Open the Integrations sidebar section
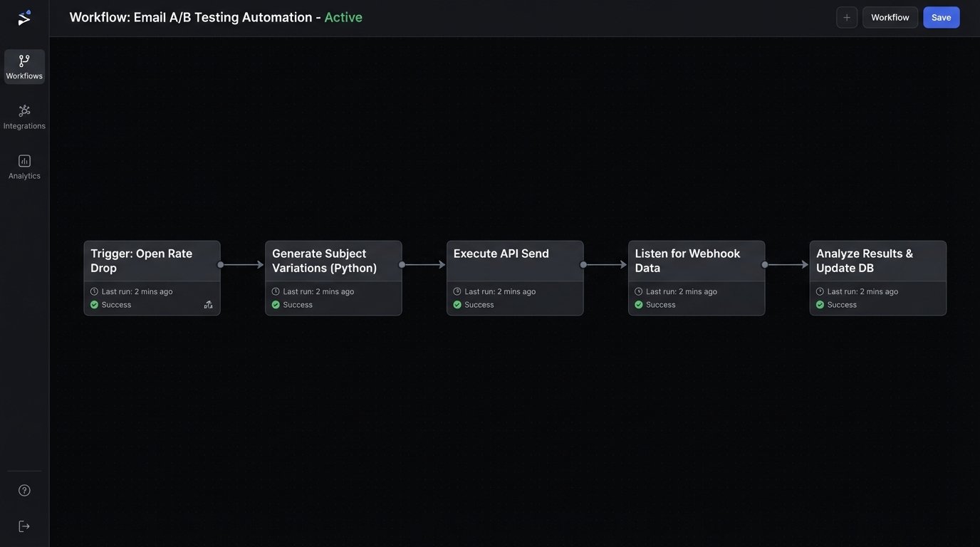The image size is (980, 547). tap(24, 117)
